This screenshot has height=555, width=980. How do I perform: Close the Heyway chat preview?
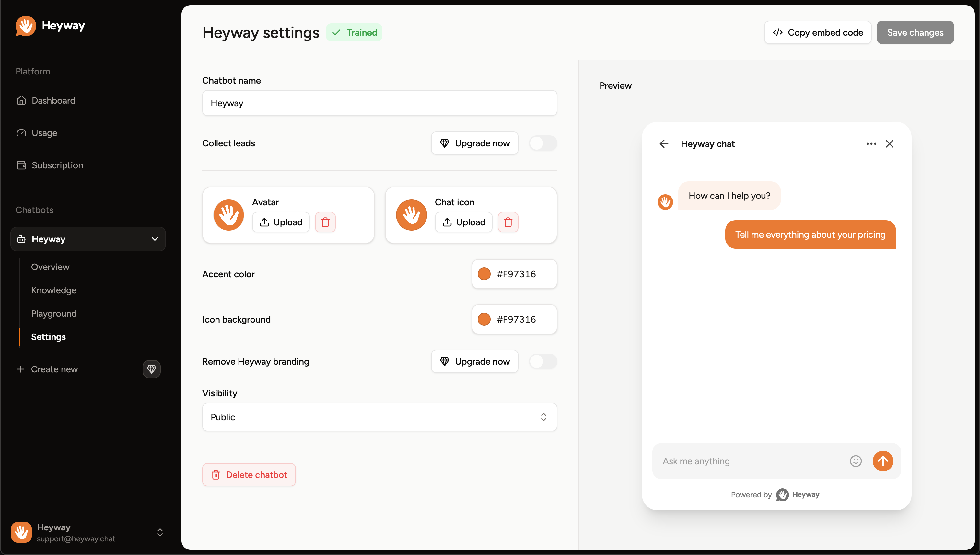[x=890, y=144]
